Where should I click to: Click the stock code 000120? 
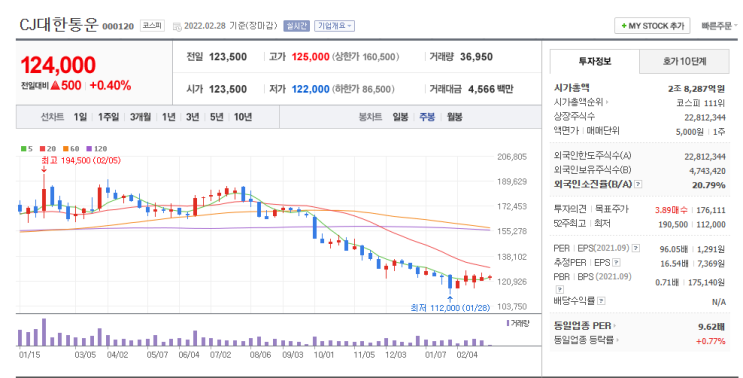118,27
